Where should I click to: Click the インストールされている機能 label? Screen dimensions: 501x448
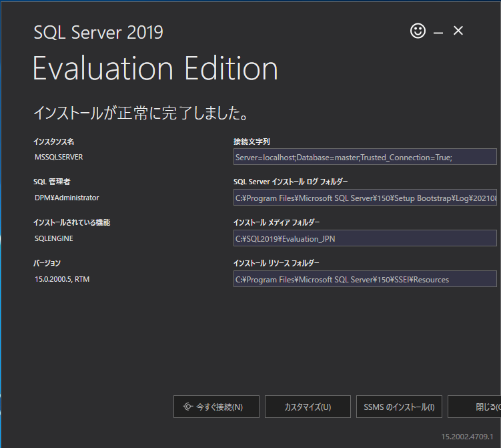point(72,222)
